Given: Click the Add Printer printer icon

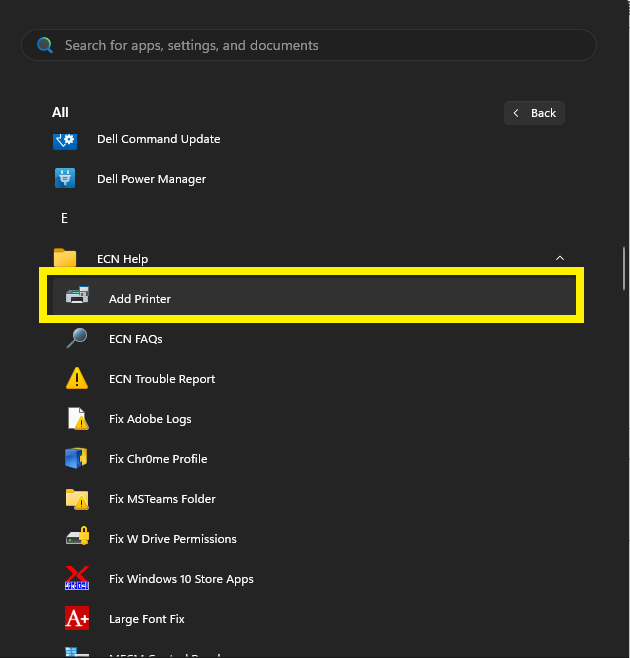Looking at the screenshot, I should (x=77, y=295).
